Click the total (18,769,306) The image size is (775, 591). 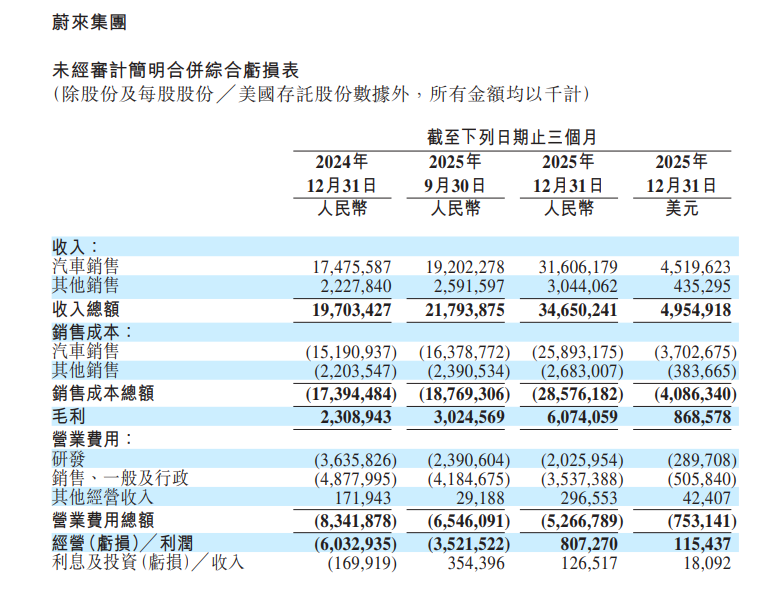click(465, 394)
